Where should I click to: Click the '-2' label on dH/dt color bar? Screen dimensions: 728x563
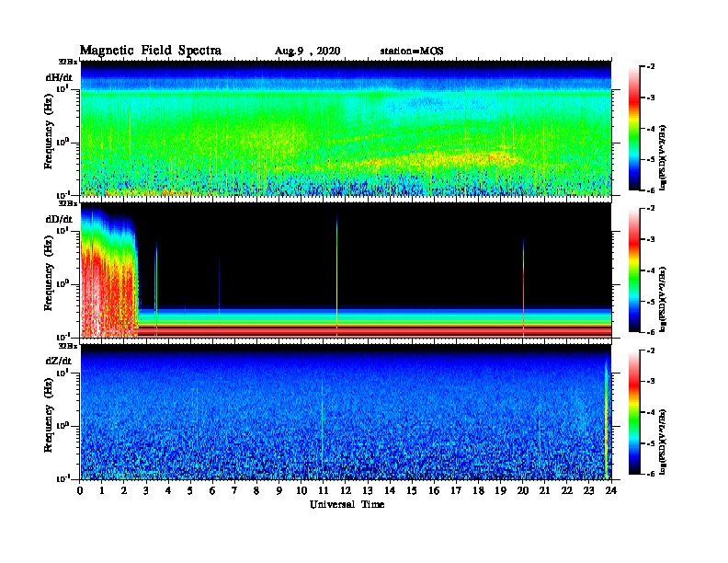(650, 67)
